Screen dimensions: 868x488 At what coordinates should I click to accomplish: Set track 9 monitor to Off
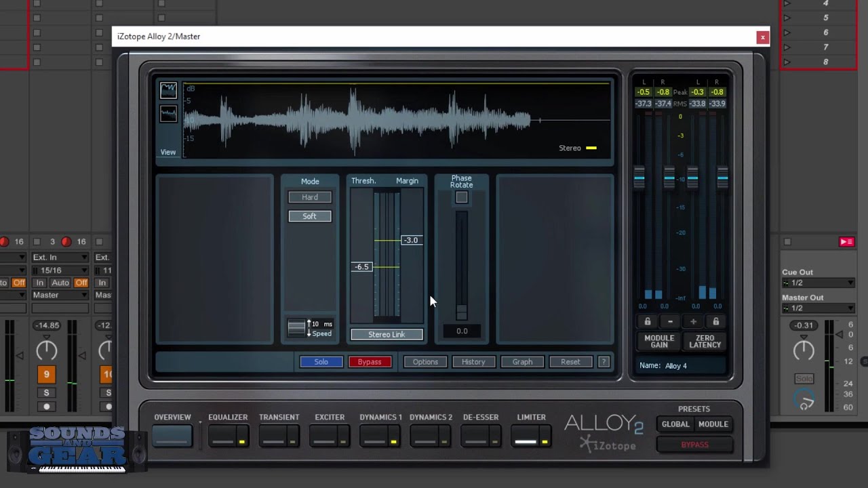coord(81,283)
